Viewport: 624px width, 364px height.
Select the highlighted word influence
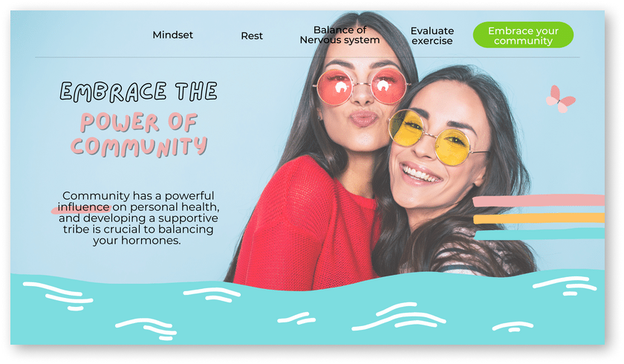tap(84, 207)
